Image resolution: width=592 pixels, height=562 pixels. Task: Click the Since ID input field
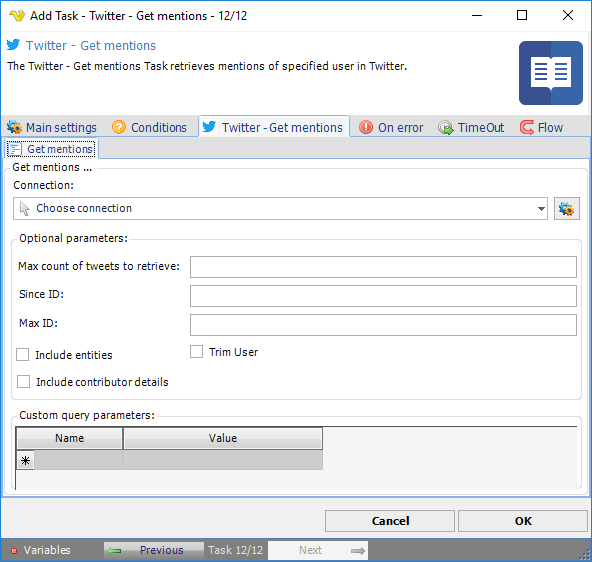(383, 296)
